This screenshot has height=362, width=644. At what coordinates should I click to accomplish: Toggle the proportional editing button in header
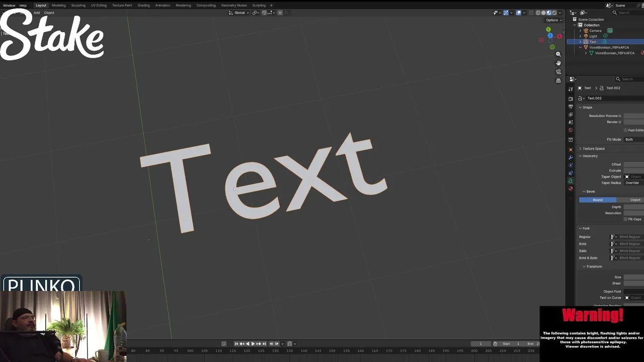[x=280, y=13]
